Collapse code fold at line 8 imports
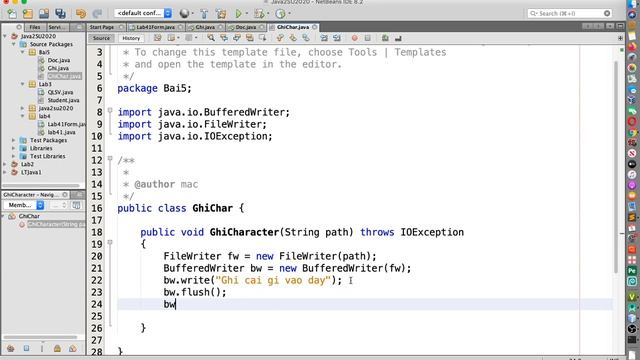640x360 pixels. 110,110
